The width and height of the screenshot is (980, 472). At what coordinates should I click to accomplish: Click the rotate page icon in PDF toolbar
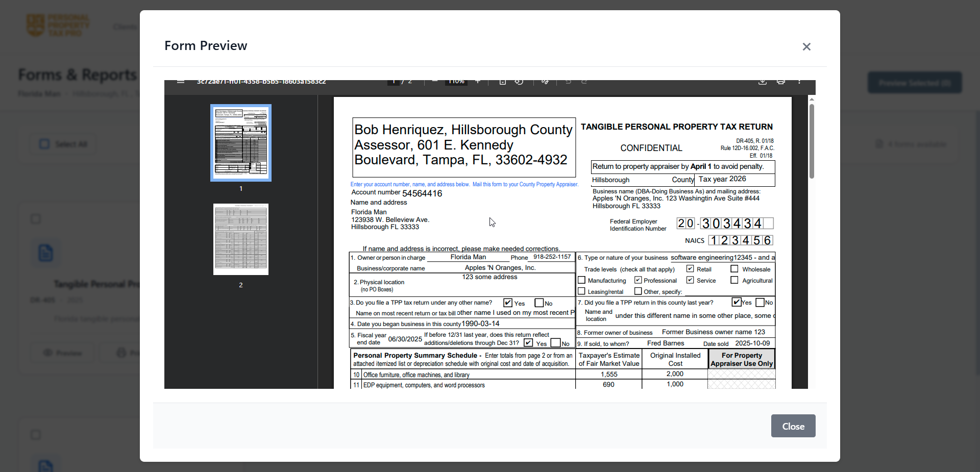pyautogui.click(x=519, y=82)
